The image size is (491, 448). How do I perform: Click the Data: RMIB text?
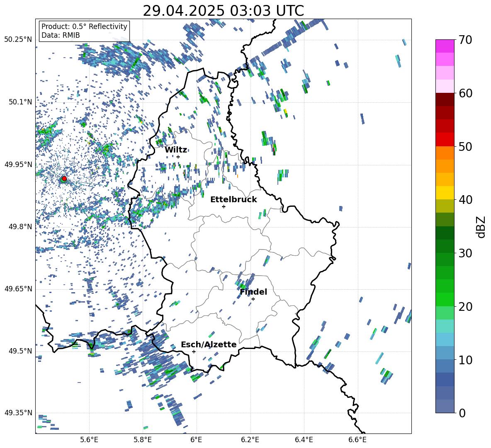(x=61, y=35)
